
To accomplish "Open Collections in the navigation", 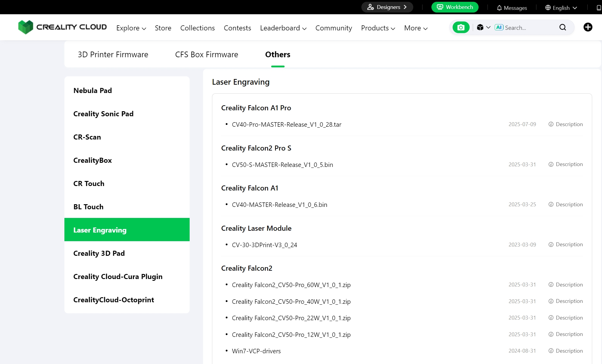I will tap(197, 28).
